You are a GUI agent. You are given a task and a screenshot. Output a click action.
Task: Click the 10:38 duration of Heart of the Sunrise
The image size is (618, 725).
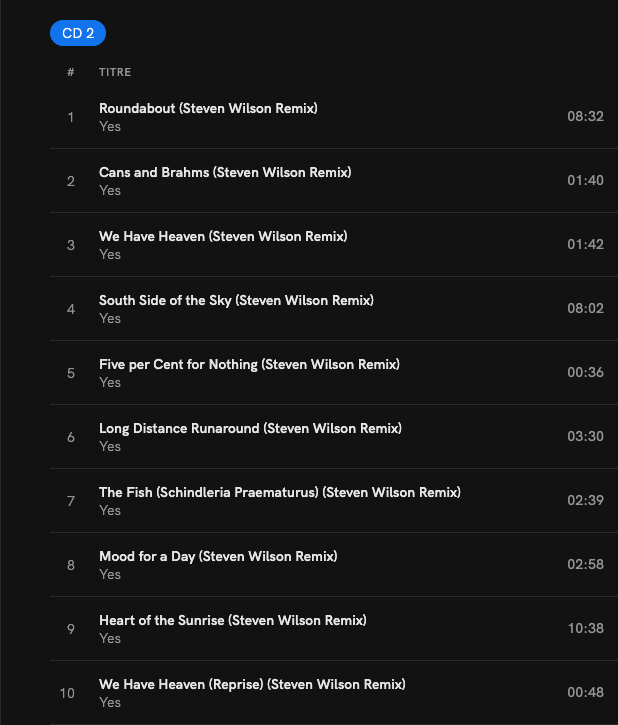(585, 629)
